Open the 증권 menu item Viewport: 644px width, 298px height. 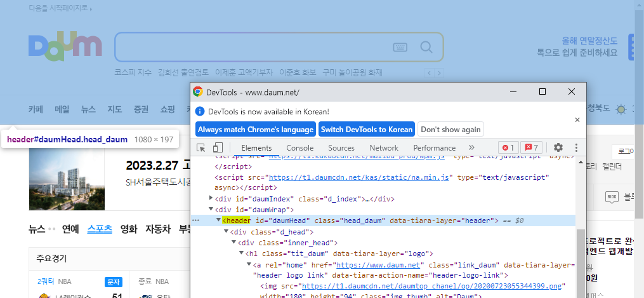[x=141, y=109]
